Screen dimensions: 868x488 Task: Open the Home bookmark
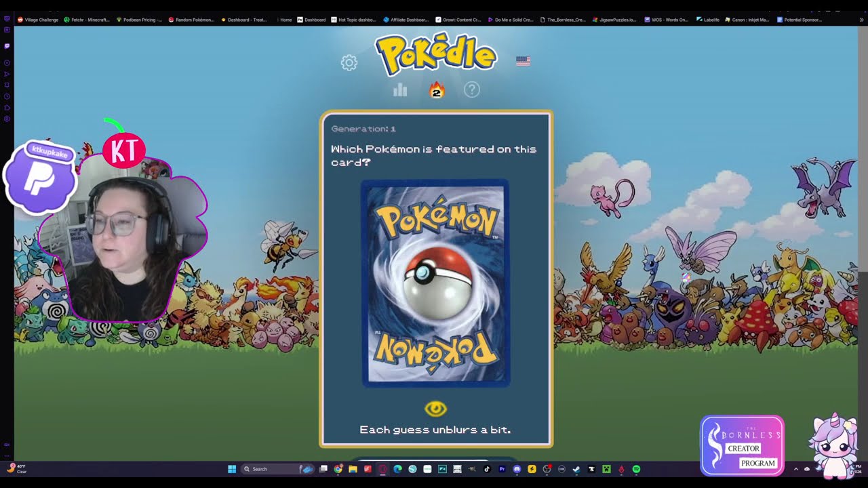coord(284,20)
